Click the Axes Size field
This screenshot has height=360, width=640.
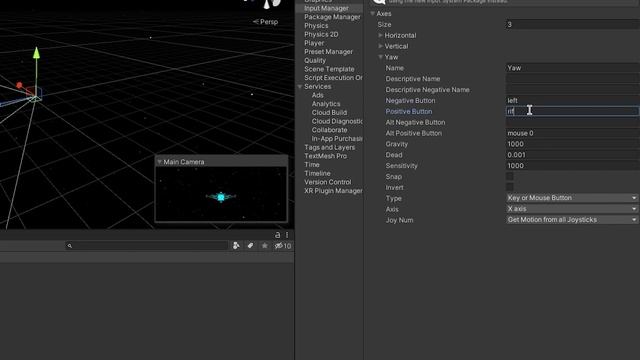point(573,24)
